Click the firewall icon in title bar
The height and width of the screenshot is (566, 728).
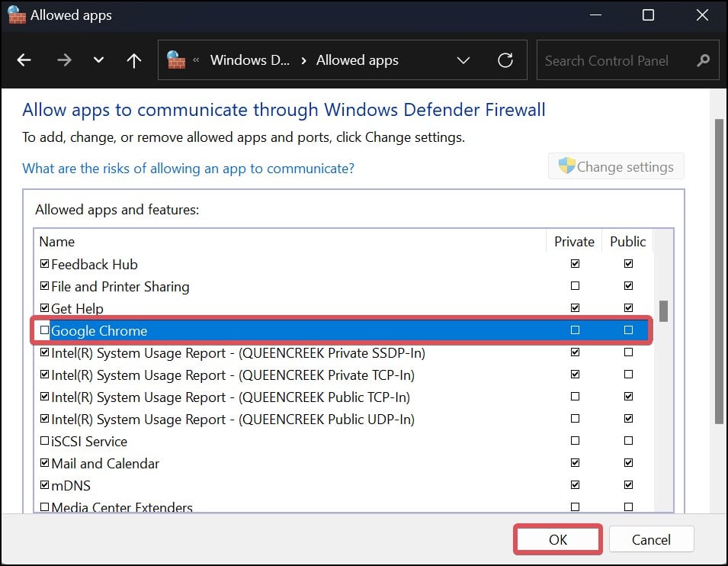[x=17, y=14]
